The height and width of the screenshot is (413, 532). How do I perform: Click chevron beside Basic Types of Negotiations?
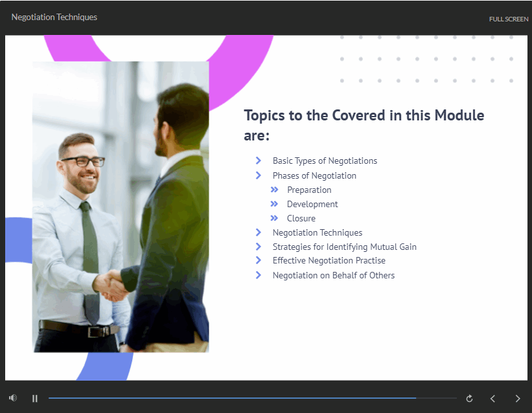tap(258, 161)
